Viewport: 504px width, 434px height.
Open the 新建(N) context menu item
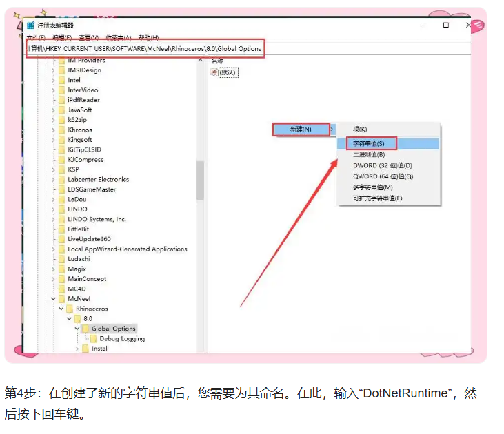(301, 130)
